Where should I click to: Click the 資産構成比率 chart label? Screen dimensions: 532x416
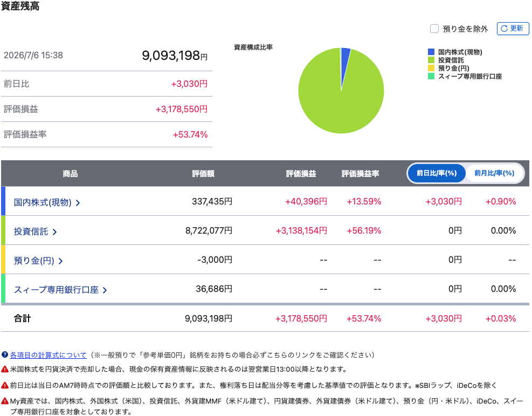[253, 47]
